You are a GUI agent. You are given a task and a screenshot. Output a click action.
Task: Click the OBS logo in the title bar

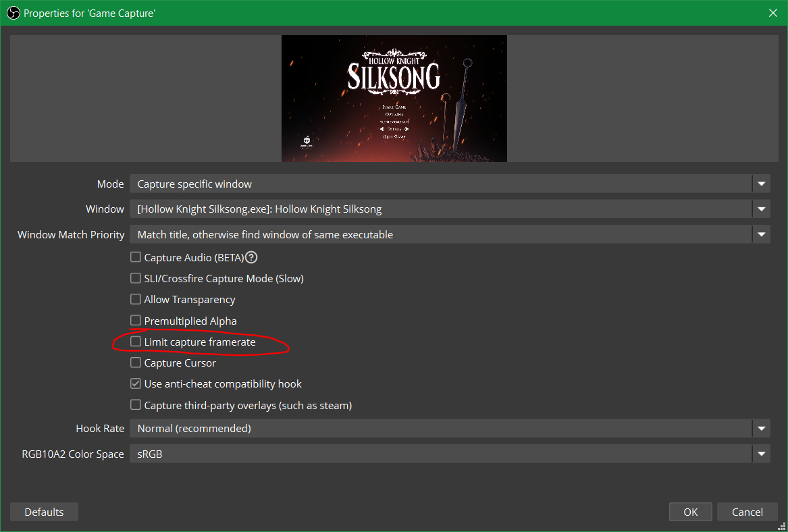[13, 13]
